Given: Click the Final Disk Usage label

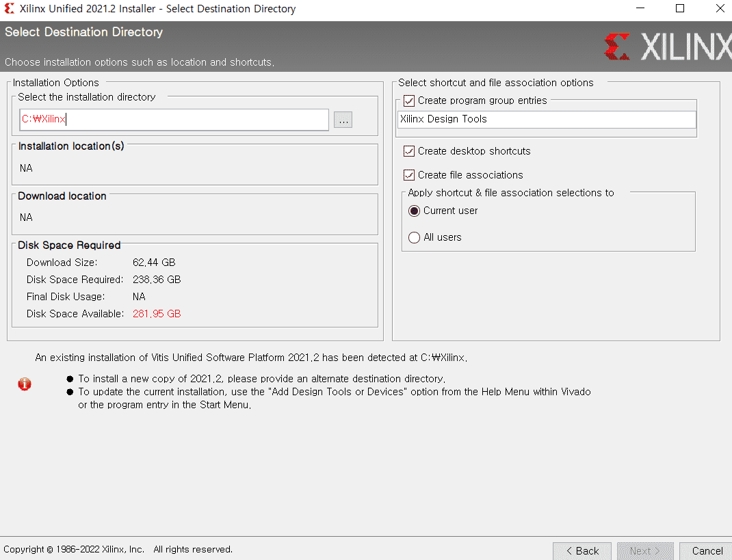Looking at the screenshot, I should pyautogui.click(x=66, y=297).
